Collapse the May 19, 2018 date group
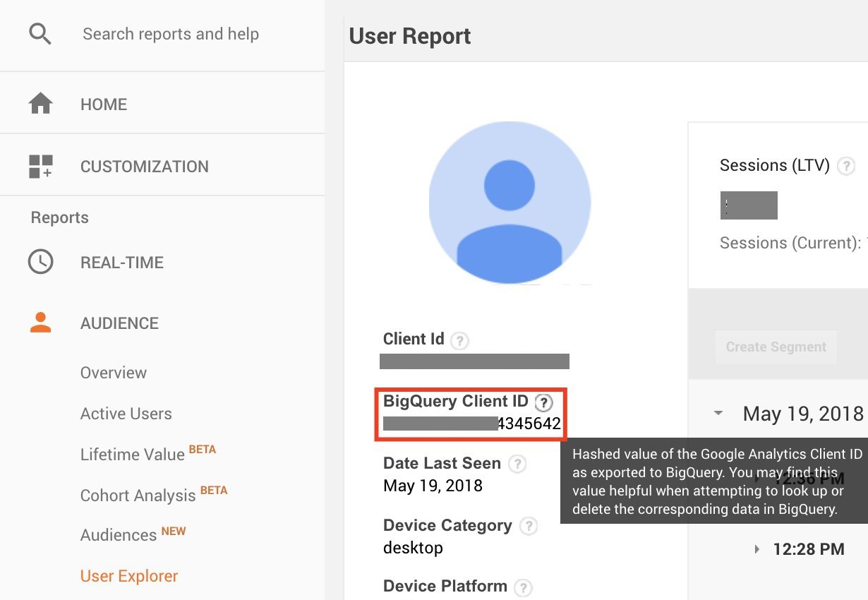868x600 pixels. [x=718, y=414]
